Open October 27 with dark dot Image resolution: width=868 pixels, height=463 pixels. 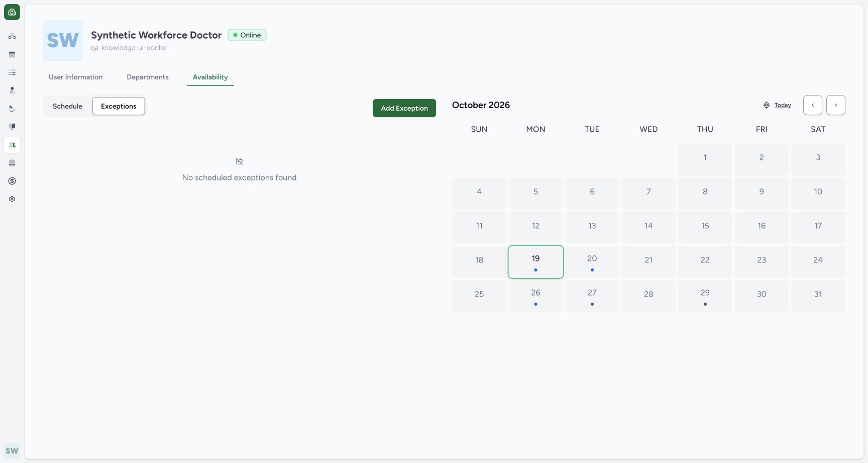click(592, 296)
